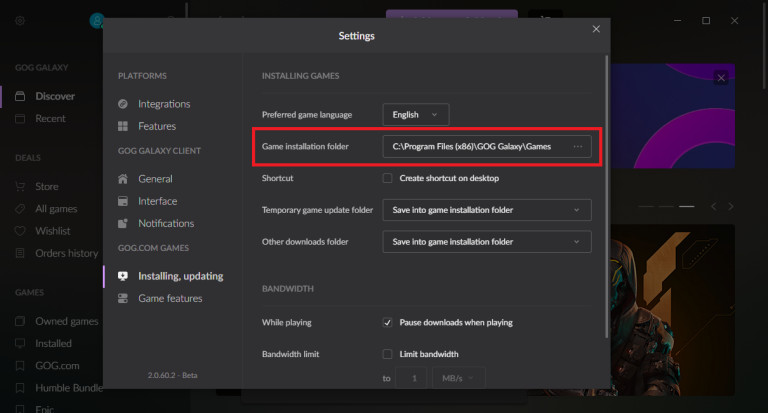
Task: Click the Installing, updating icon
Action: point(123,276)
